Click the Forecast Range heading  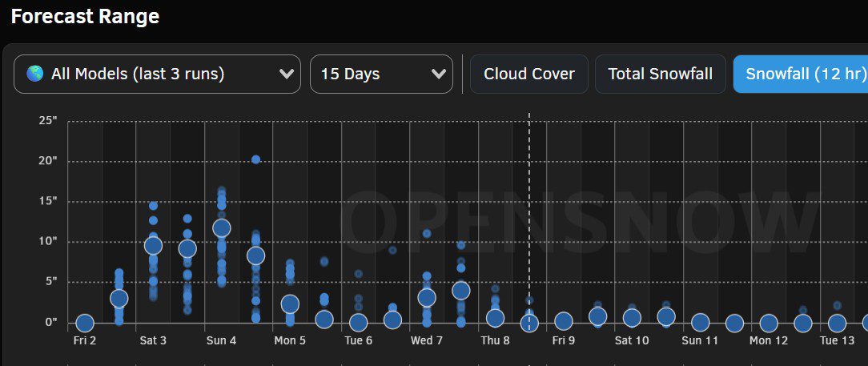pos(85,17)
